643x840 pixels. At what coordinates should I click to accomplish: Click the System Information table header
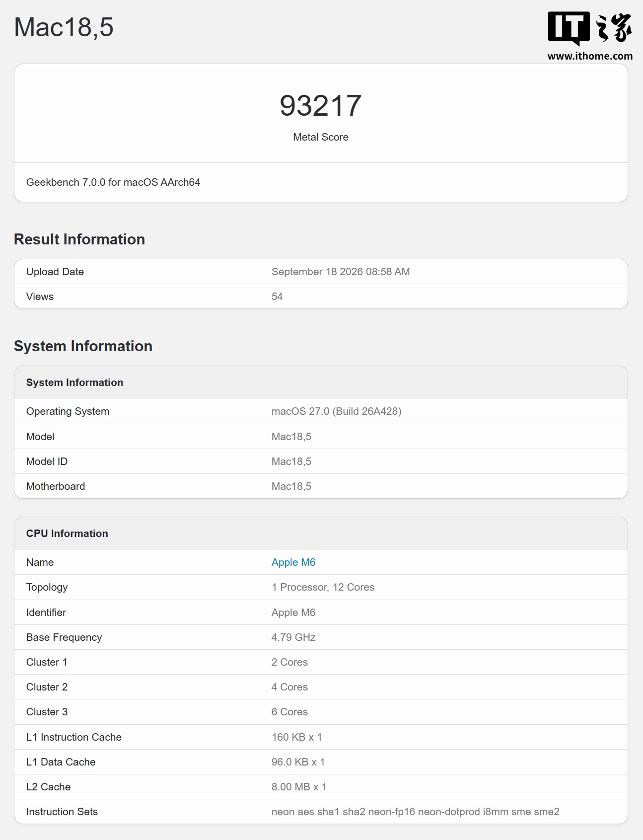[74, 382]
